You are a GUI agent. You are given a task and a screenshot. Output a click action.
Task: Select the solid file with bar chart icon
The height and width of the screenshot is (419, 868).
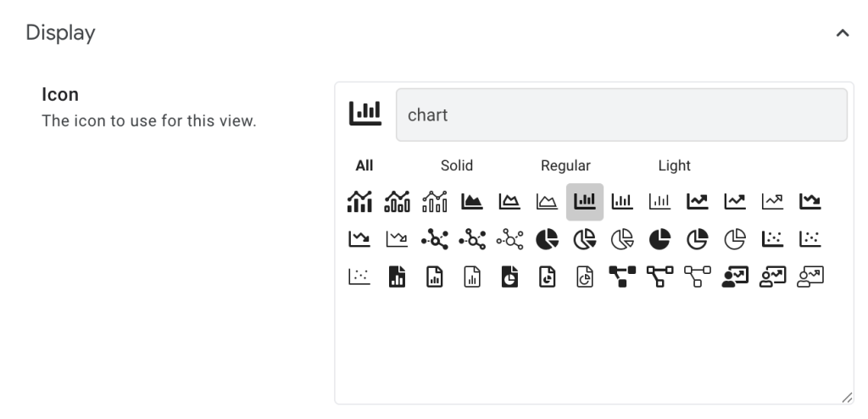coord(398,277)
